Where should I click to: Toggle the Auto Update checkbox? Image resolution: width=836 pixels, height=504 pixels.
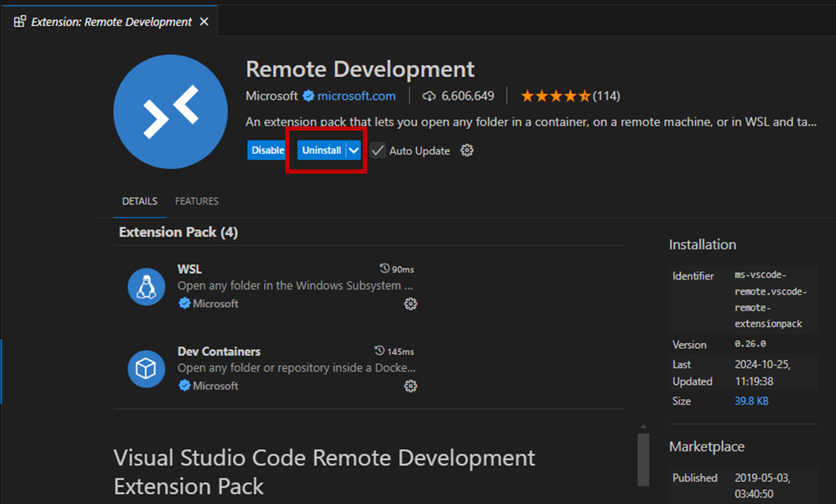tap(378, 150)
